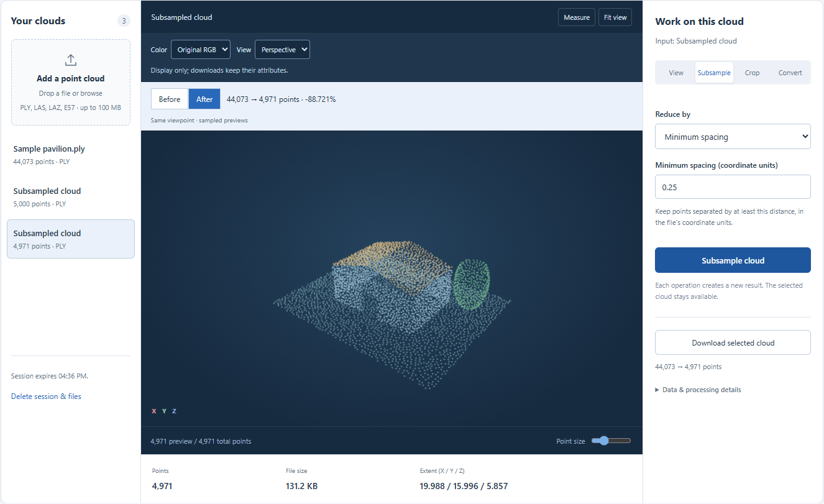The width and height of the screenshot is (824, 504).
Task: Click the Fit view button
Action: pyautogui.click(x=615, y=17)
